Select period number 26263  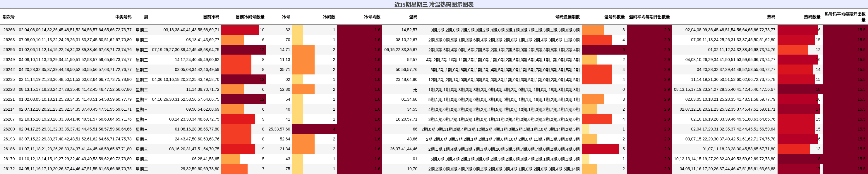click(9, 40)
